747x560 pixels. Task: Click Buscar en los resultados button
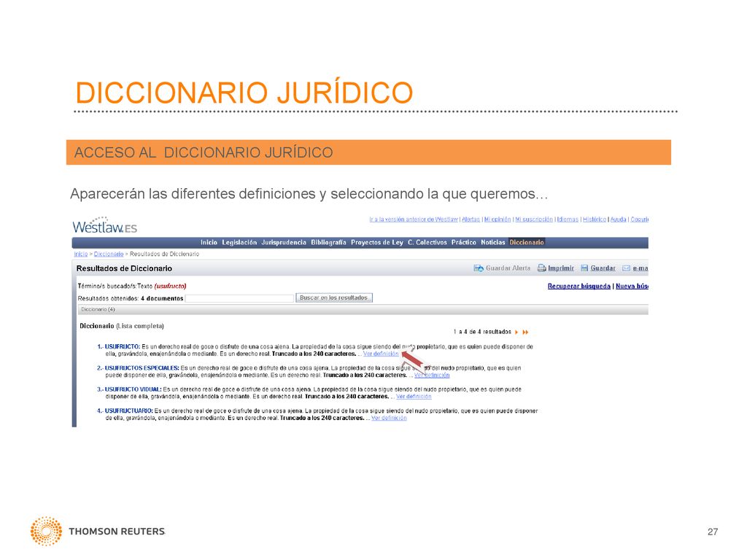pos(333,297)
